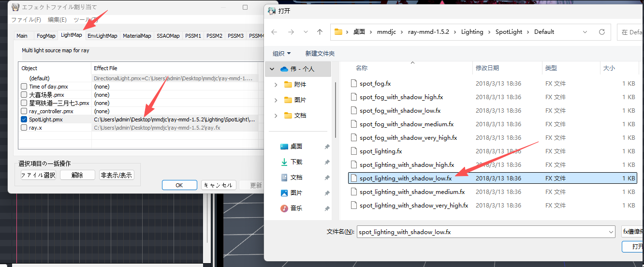The image size is (644, 267).
Task: Open the 文件名 combo box dropdown
Action: coord(612,232)
